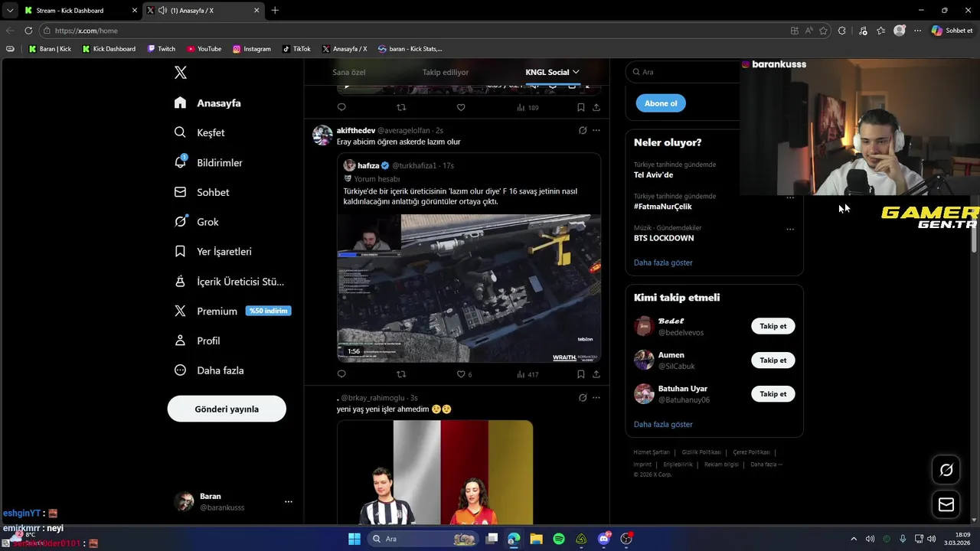
Task: Click Daha fazla göster under Neler oluyor
Action: tap(663, 262)
